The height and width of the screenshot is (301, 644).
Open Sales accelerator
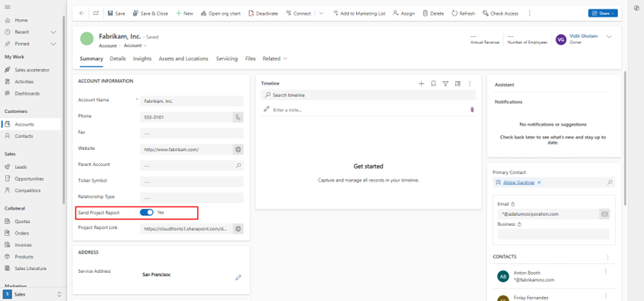pos(31,70)
